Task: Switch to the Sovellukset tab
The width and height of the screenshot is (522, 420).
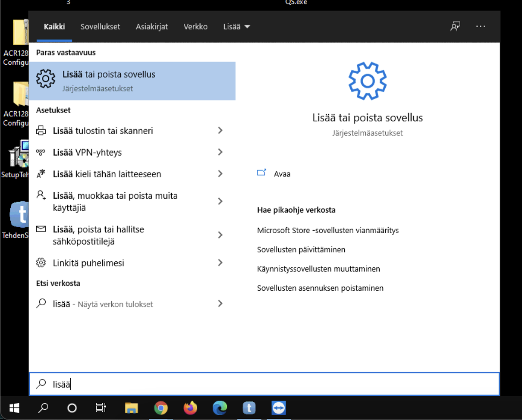Action: click(100, 27)
